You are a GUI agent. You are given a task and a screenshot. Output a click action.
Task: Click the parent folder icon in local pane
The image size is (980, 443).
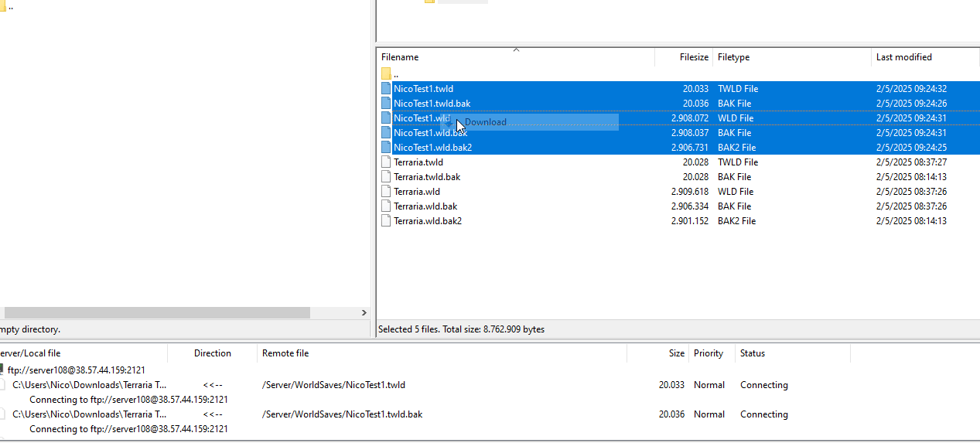[2, 6]
